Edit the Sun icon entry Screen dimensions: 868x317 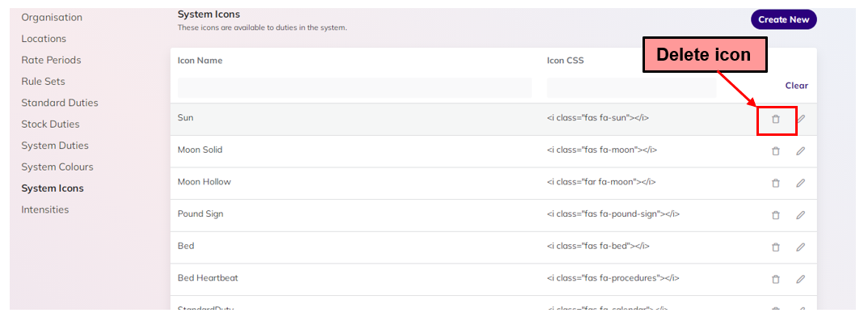click(x=800, y=119)
